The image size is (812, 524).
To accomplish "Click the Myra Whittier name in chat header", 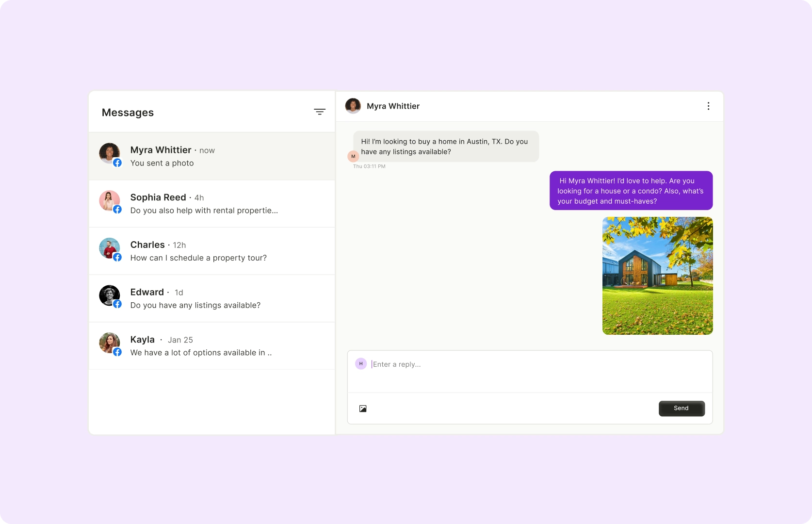I will tap(393, 106).
